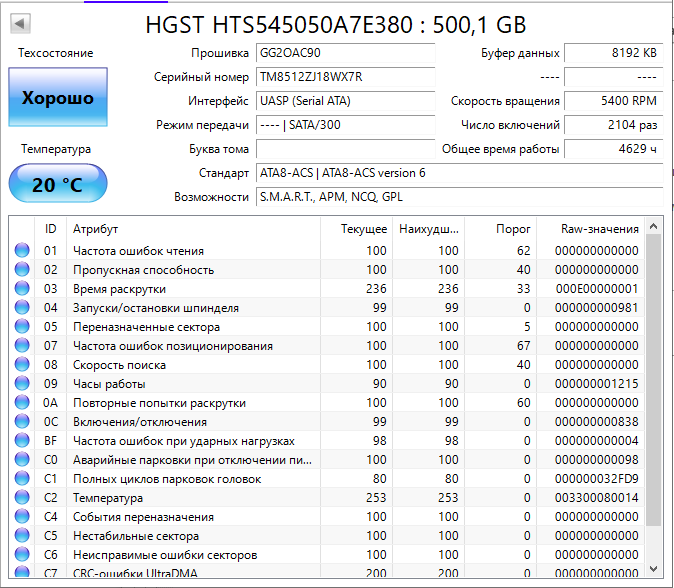674x588 pixels.
Task: Open the health status Хорошо button
Action: pos(58,98)
